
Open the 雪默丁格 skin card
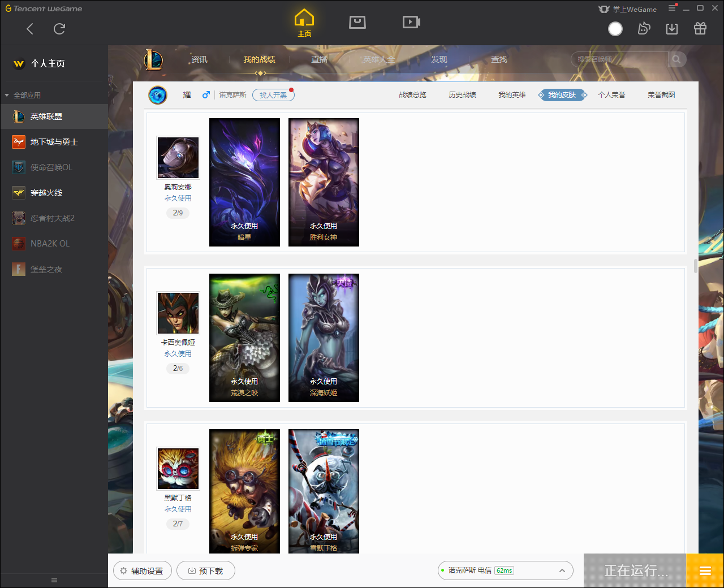point(324,491)
